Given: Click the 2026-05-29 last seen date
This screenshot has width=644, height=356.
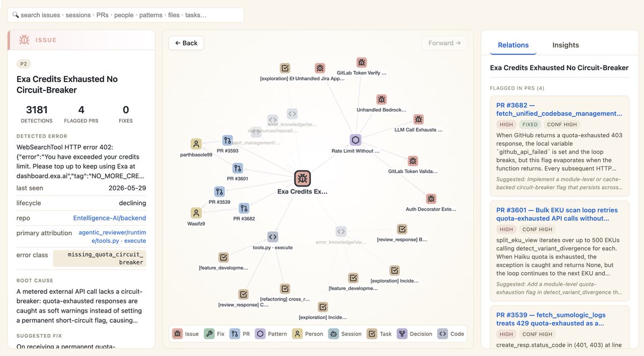Looking at the screenshot, I should (127, 188).
